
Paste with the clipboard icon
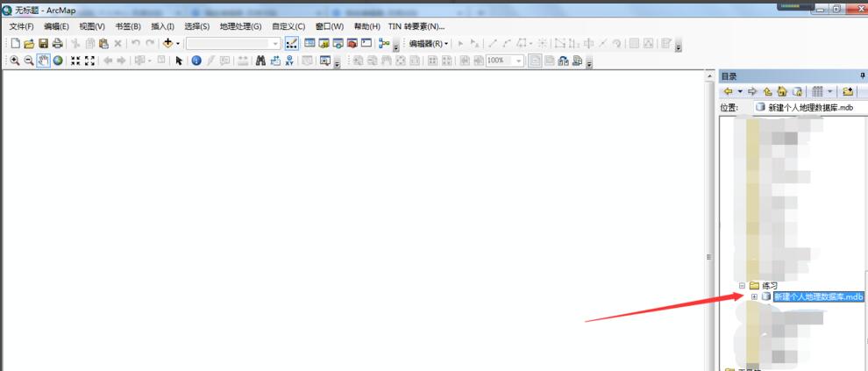tap(103, 43)
